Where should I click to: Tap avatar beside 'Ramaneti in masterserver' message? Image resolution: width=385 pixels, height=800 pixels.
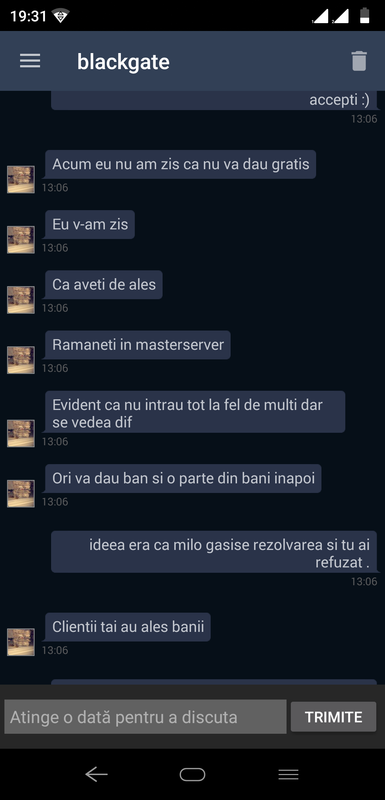click(21, 360)
